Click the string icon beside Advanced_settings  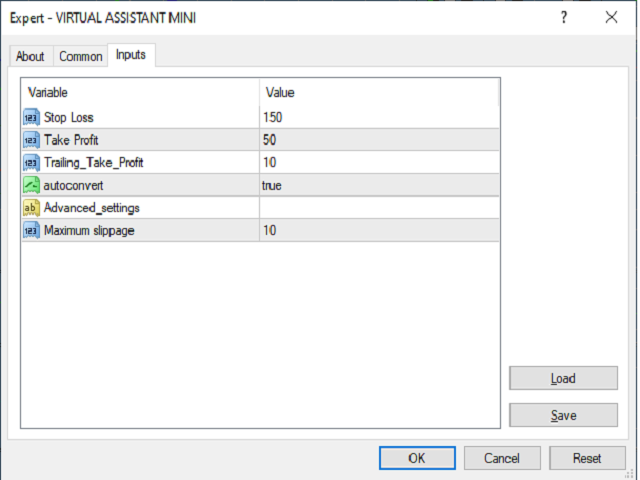coord(30,208)
